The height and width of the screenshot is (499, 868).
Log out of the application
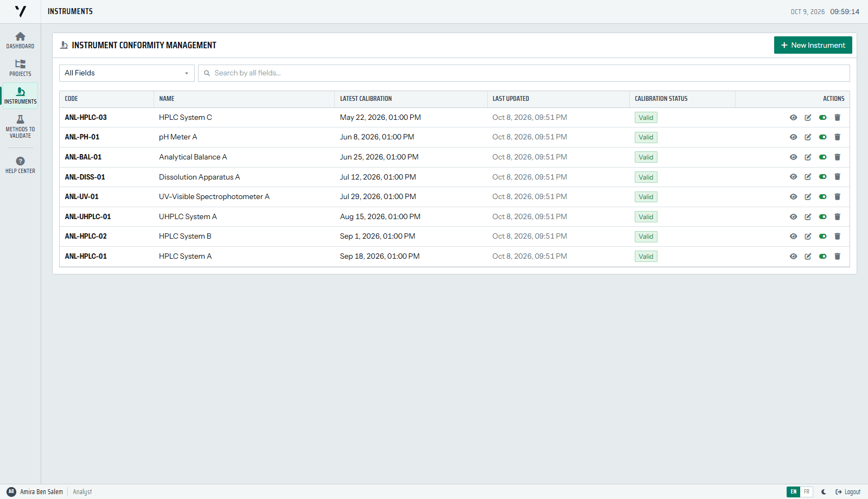coord(848,492)
